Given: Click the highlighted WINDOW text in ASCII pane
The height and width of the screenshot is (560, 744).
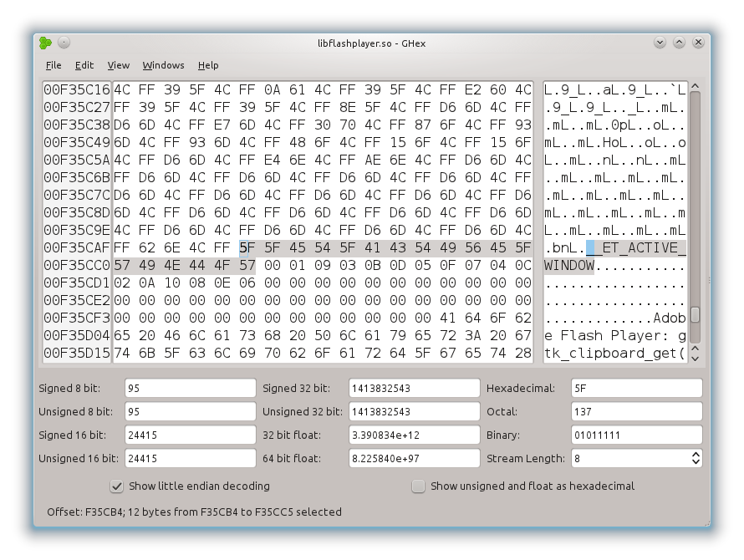Looking at the screenshot, I should tap(569, 265).
